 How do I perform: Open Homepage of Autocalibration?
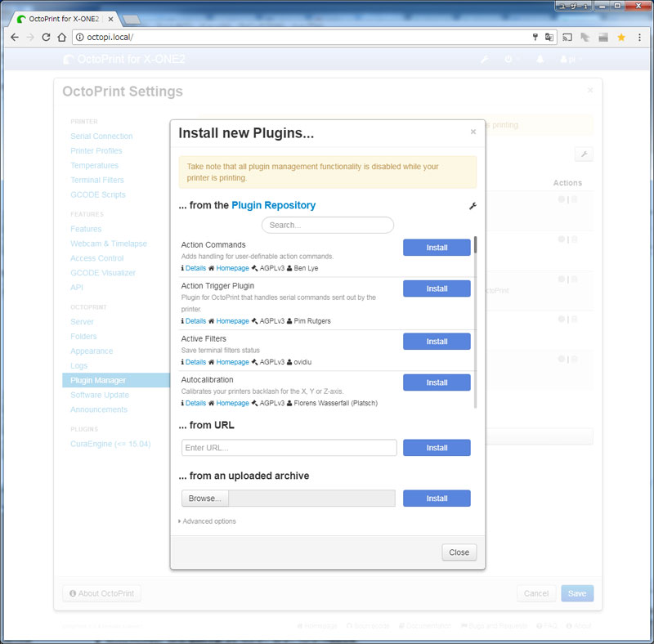232,404
